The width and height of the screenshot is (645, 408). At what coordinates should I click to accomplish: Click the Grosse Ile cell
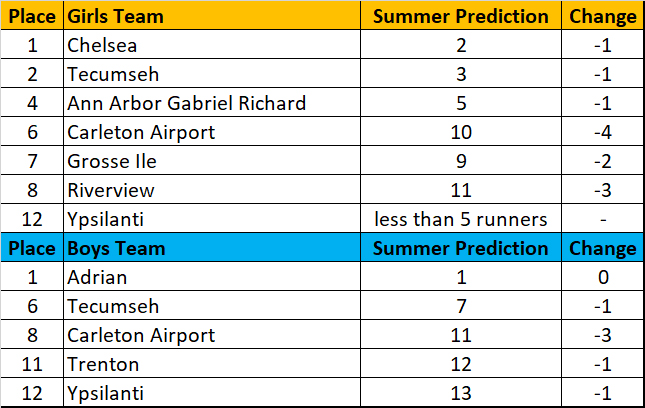tap(210, 161)
